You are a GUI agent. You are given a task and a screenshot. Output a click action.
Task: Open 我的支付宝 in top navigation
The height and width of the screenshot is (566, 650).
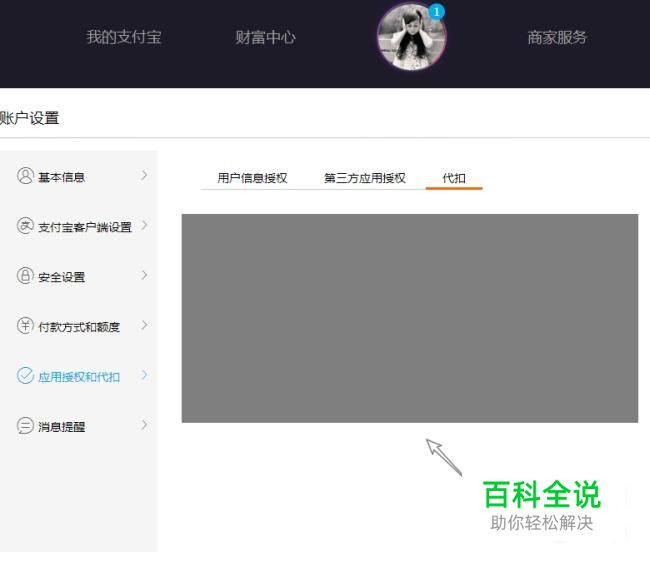click(x=124, y=37)
